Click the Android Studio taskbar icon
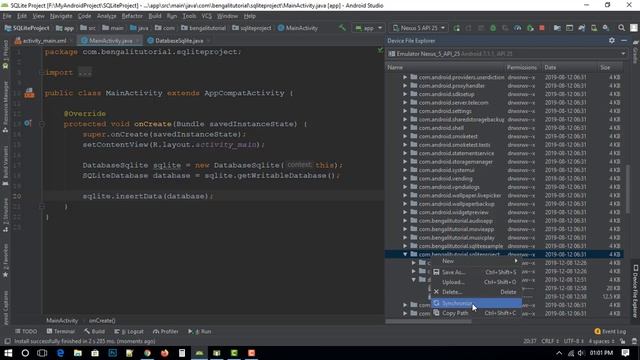Screen dimensions: 640x360 pyautogui.click(x=200, y=353)
